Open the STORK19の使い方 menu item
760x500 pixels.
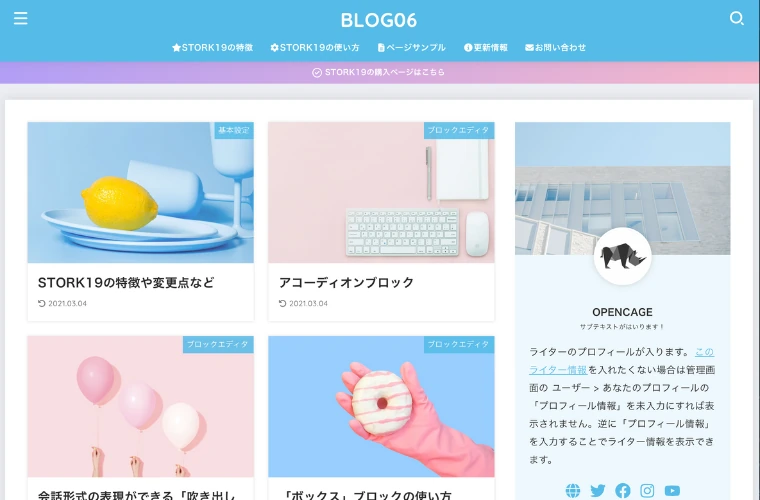(315, 47)
